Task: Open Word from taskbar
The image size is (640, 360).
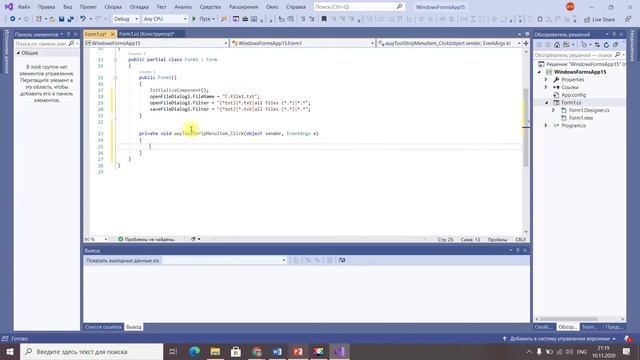Action: [277, 351]
